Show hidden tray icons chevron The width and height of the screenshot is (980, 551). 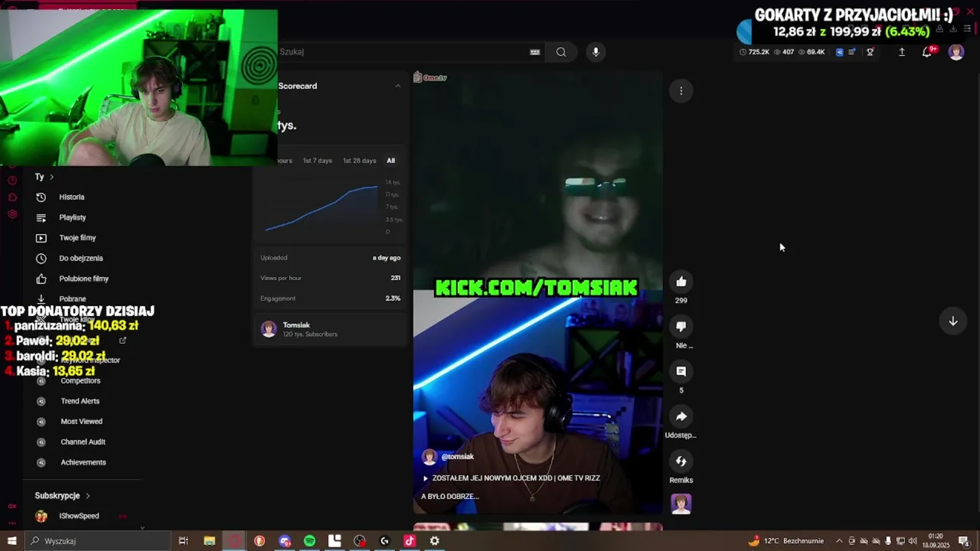pos(839,541)
